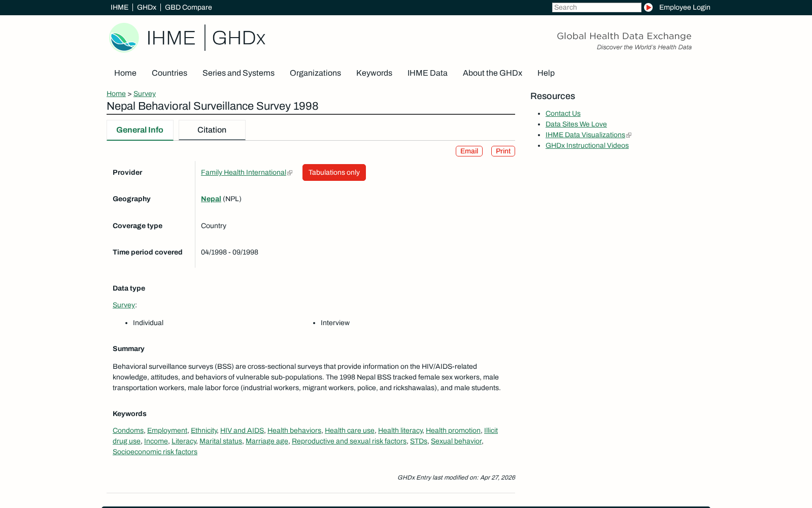812x508 pixels.
Task: Open the Marriage age keyword
Action: click(267, 441)
